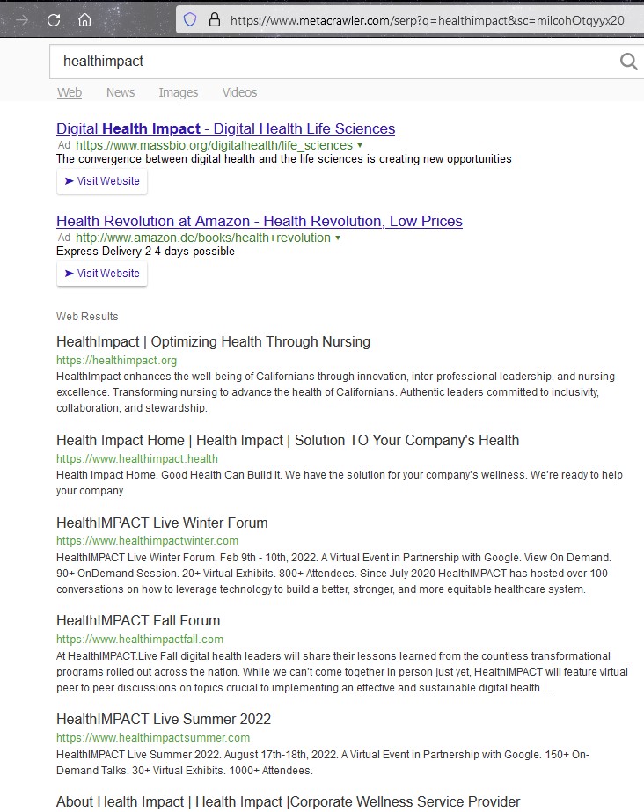
Task: Click the browser home icon
Action: [x=84, y=19]
